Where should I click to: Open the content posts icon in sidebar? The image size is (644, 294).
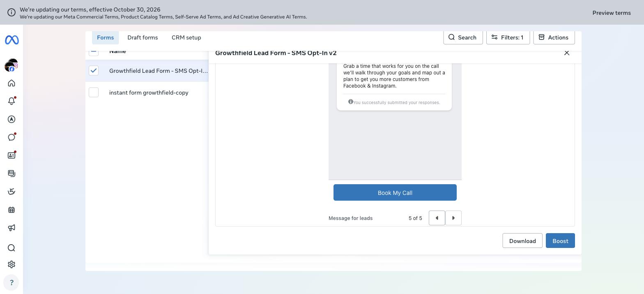coord(11,174)
